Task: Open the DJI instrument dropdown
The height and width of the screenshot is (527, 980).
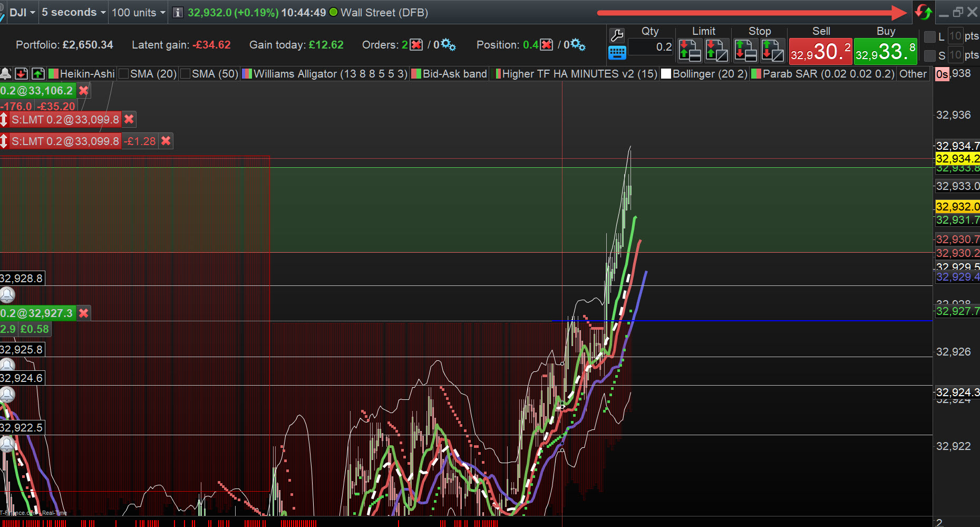Action: coord(22,13)
